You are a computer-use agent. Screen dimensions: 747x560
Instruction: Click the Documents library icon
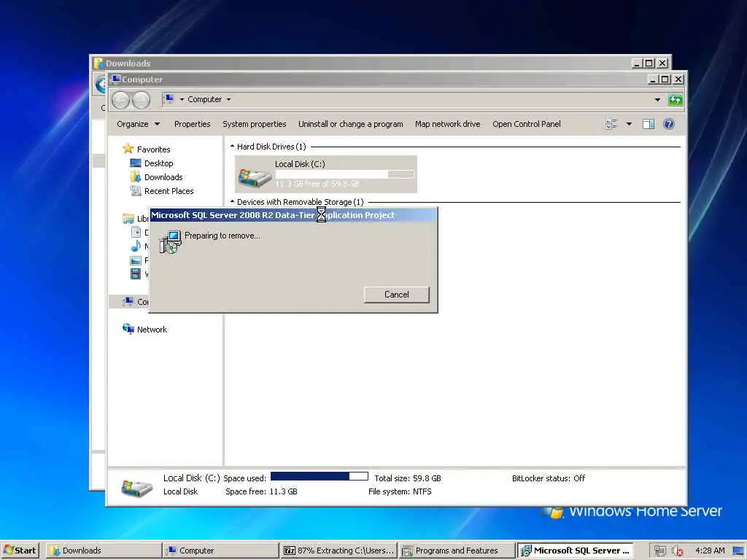tap(136, 232)
